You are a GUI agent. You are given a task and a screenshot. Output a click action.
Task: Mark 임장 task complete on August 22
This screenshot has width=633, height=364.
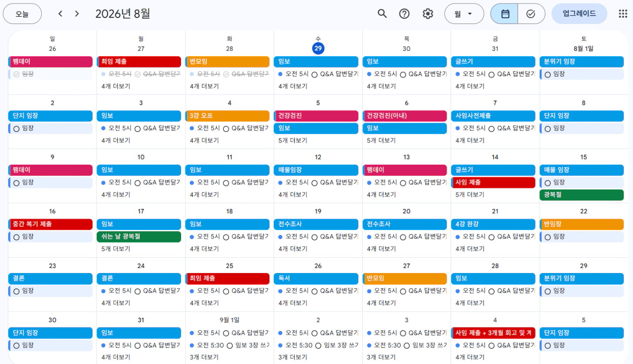[x=548, y=237]
